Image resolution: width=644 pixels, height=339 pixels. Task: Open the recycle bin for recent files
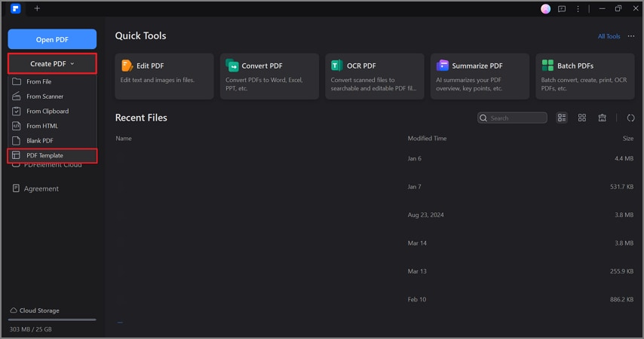603,118
